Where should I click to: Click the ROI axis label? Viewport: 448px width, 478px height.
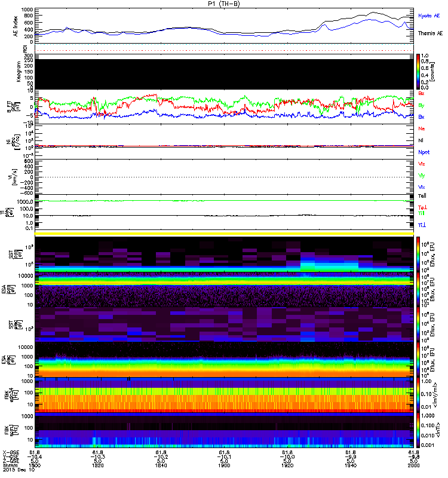click(x=25, y=49)
